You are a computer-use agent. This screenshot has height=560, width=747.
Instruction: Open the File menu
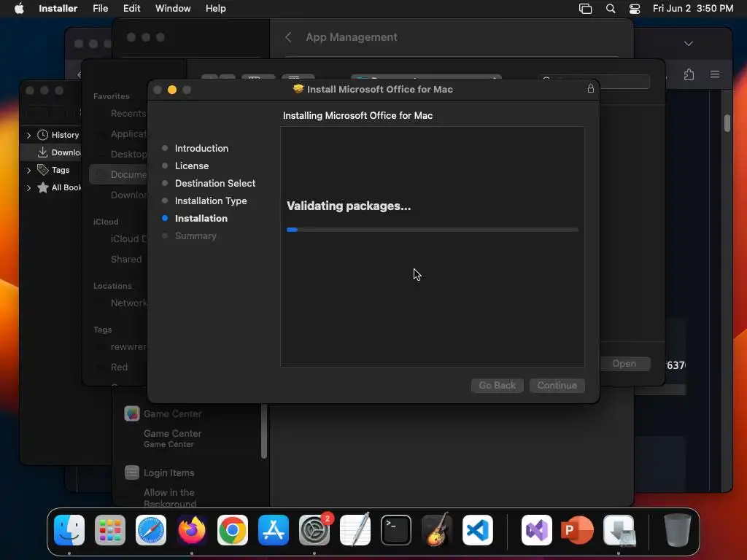[x=100, y=8]
